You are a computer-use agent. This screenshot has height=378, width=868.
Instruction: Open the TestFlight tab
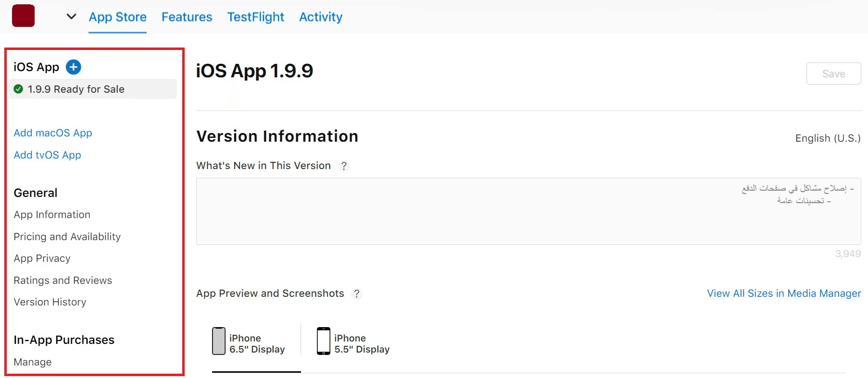point(255,17)
